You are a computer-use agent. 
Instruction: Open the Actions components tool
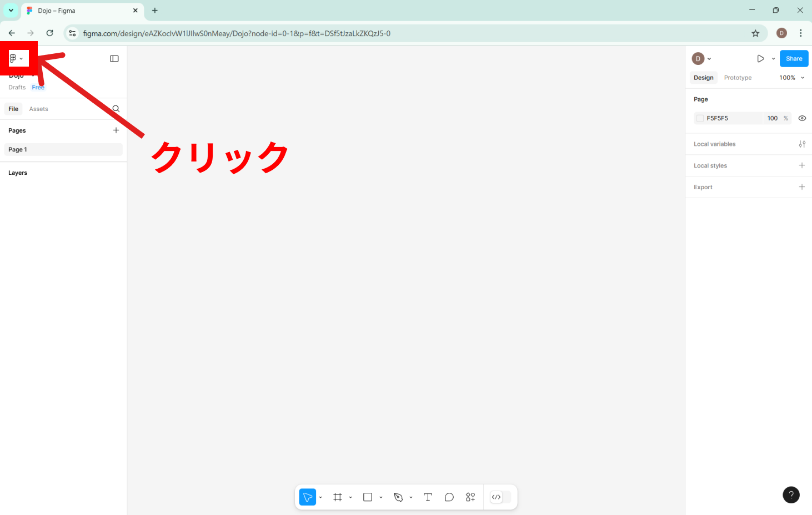(470, 497)
